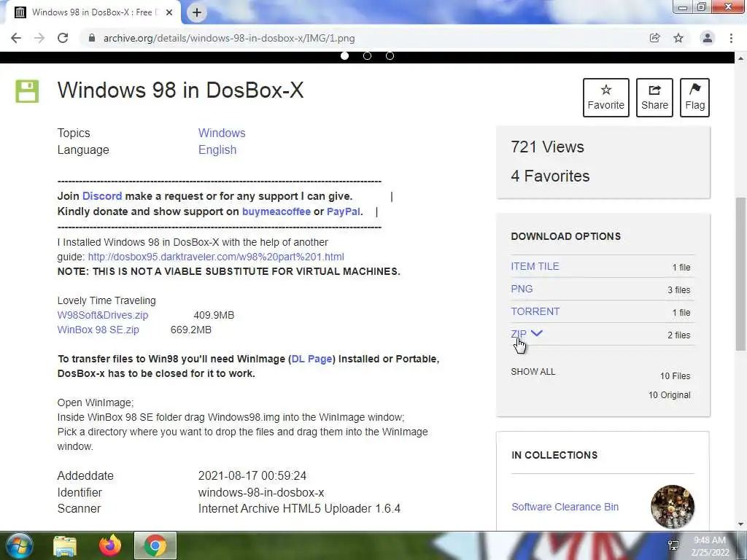The image size is (747, 560).
Task: Click the Chrome taskbar icon
Action: pyautogui.click(x=155, y=545)
